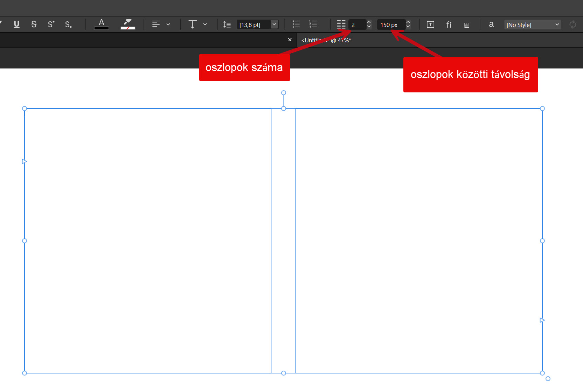Click the column count field showing 2

[357, 24]
